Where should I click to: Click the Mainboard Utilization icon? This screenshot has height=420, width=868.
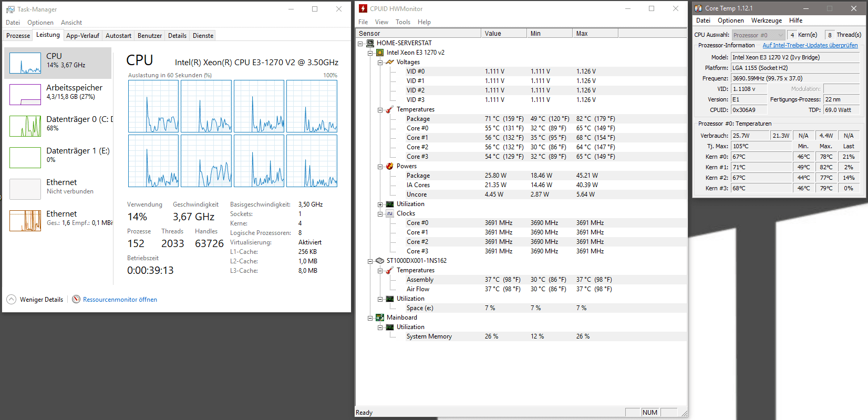click(390, 327)
